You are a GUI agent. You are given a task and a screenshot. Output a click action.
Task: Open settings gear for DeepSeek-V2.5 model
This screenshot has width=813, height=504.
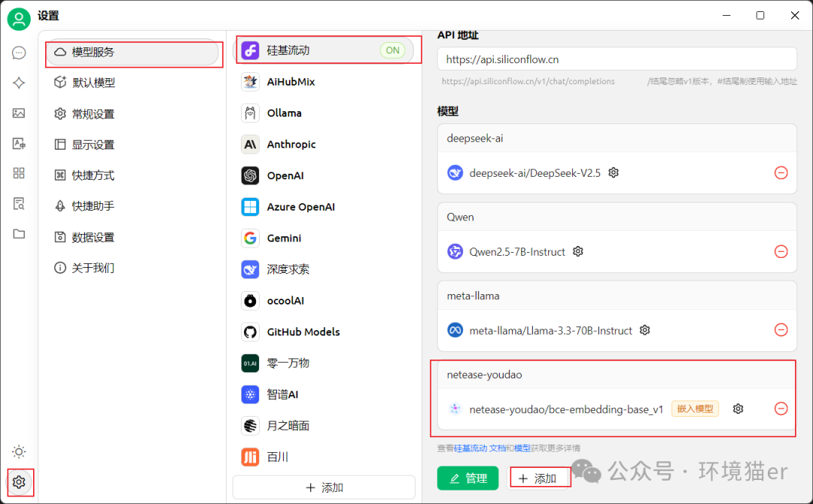pyautogui.click(x=614, y=172)
